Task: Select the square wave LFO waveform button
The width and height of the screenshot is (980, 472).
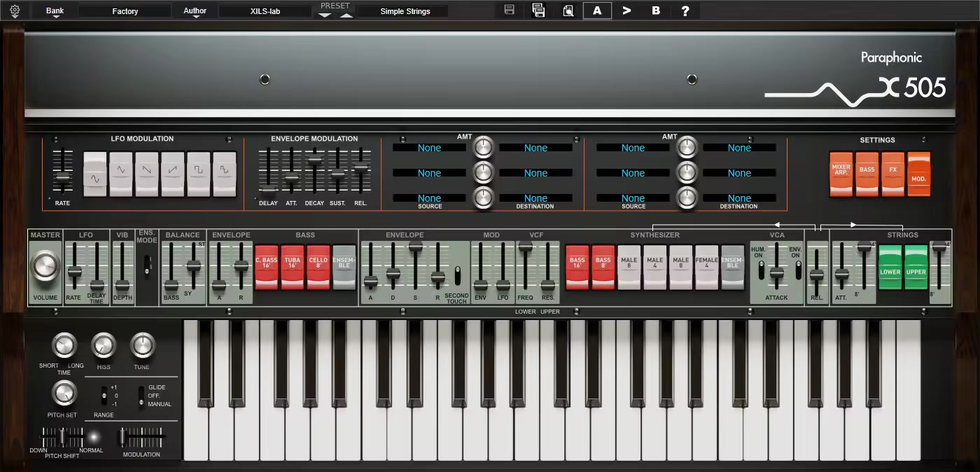Action: click(199, 174)
